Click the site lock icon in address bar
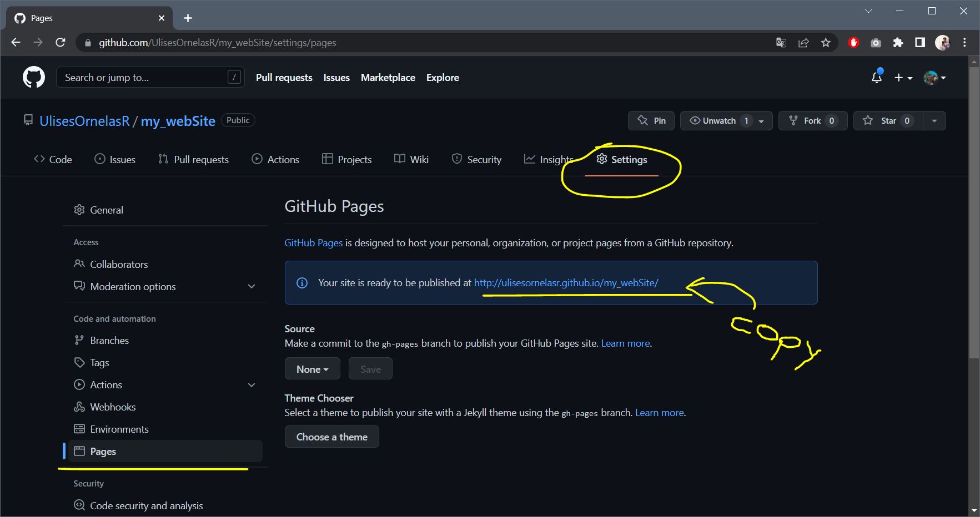Viewport: 980px width, 517px height. (87, 43)
